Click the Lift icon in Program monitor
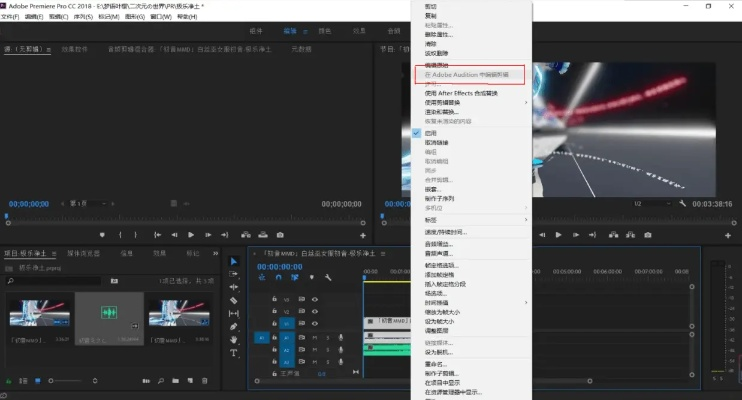This screenshot has height=400, width=742. click(x=613, y=235)
